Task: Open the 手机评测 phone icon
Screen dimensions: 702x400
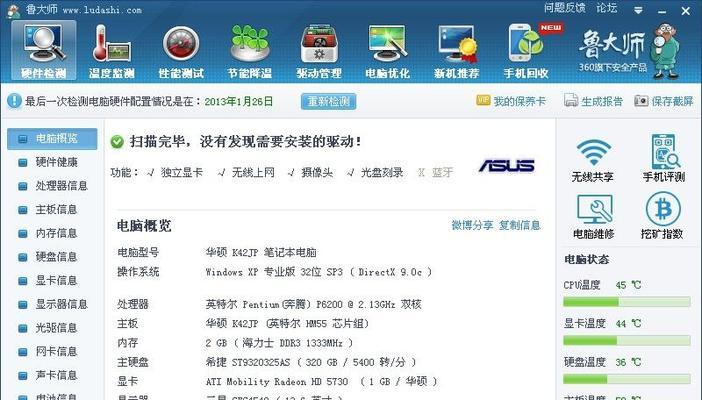Action: click(664, 151)
